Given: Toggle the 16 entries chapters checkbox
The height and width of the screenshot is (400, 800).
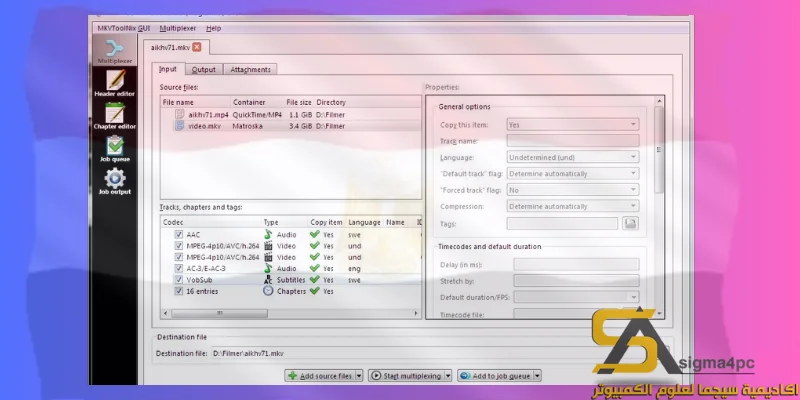Looking at the screenshot, I should (179, 291).
